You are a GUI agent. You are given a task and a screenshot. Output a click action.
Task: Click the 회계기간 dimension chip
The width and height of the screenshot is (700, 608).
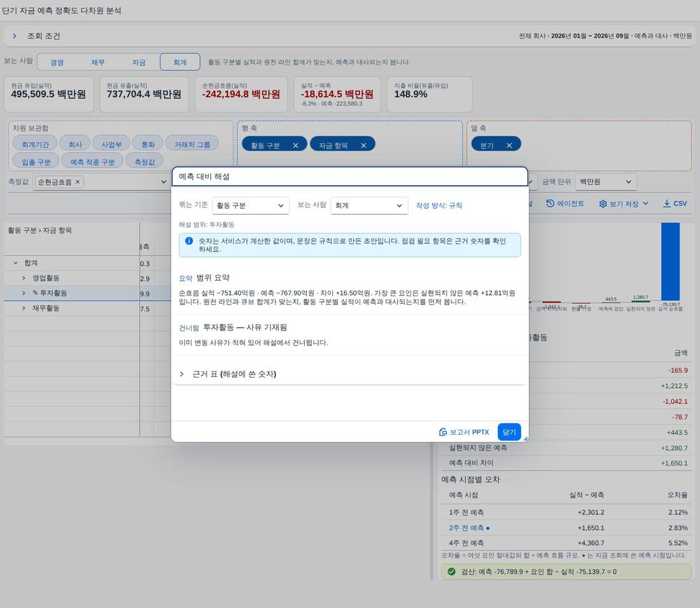click(35, 145)
